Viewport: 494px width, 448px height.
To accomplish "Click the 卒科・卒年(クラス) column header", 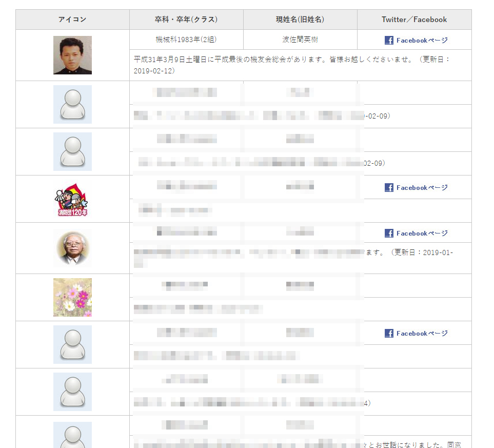I will coord(186,20).
